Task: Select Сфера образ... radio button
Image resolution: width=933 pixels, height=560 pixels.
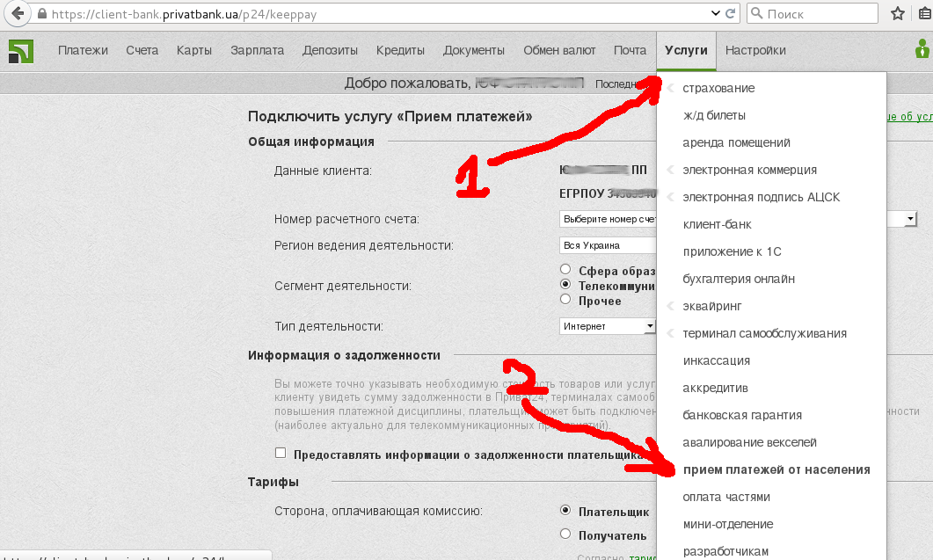Action: coord(565,269)
